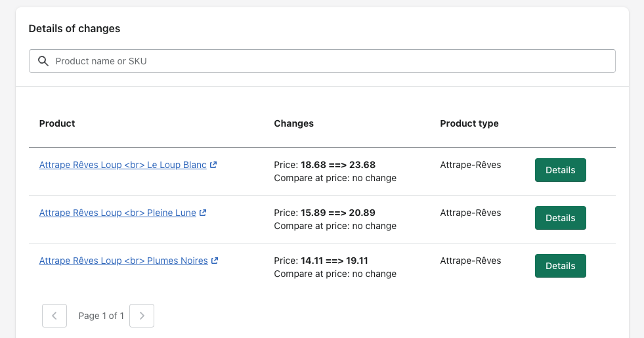The width and height of the screenshot is (644, 338).
Task: Select price change 18.68 ==> 23.68
Action: click(x=338, y=165)
